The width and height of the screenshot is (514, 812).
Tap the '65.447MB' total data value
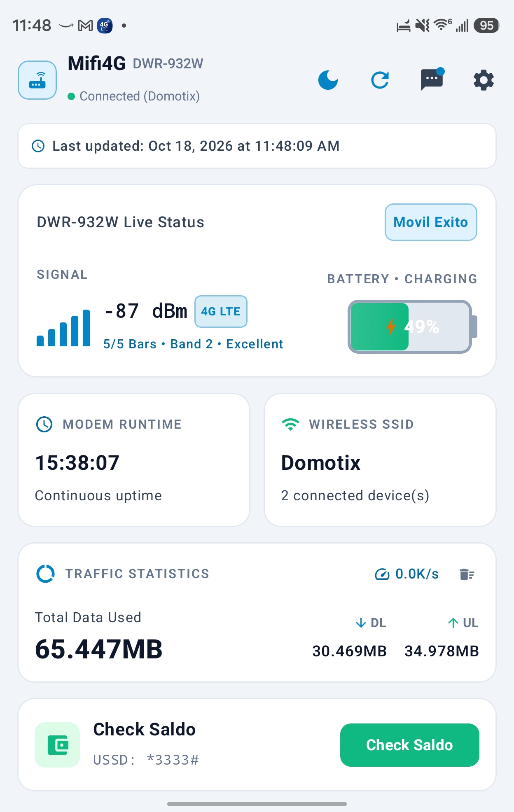pos(99,649)
